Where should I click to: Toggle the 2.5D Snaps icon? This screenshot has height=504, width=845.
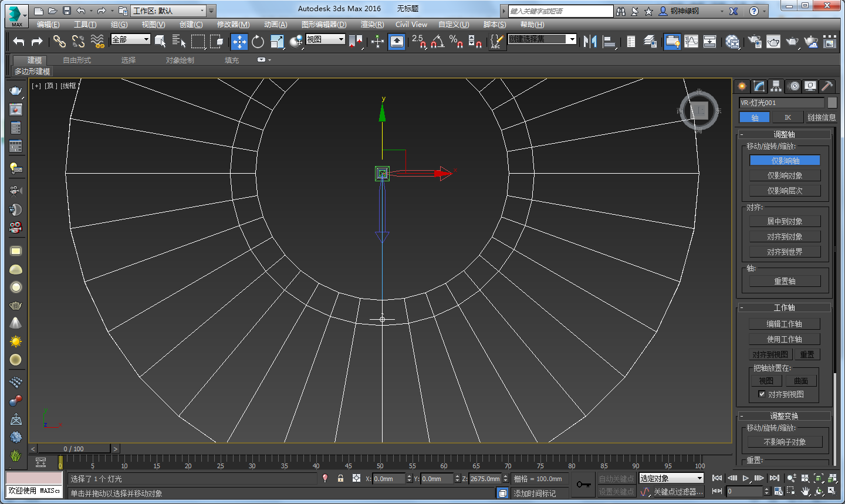[x=418, y=41]
